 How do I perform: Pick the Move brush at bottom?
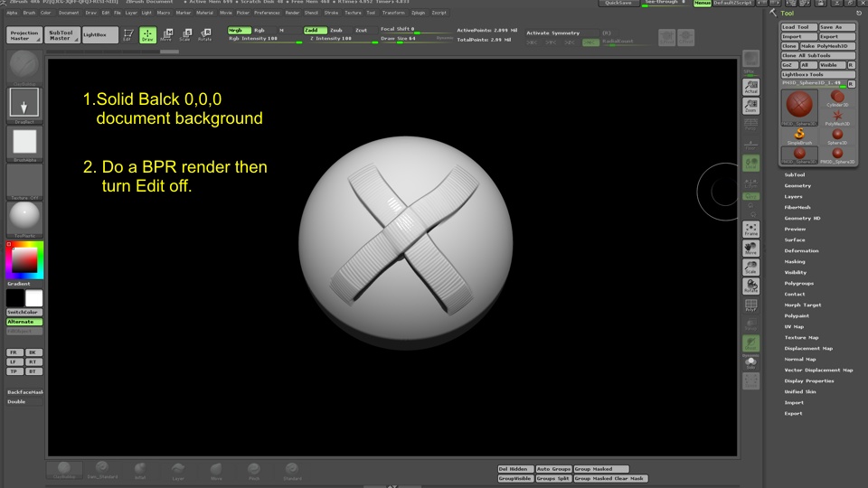pyautogui.click(x=216, y=471)
